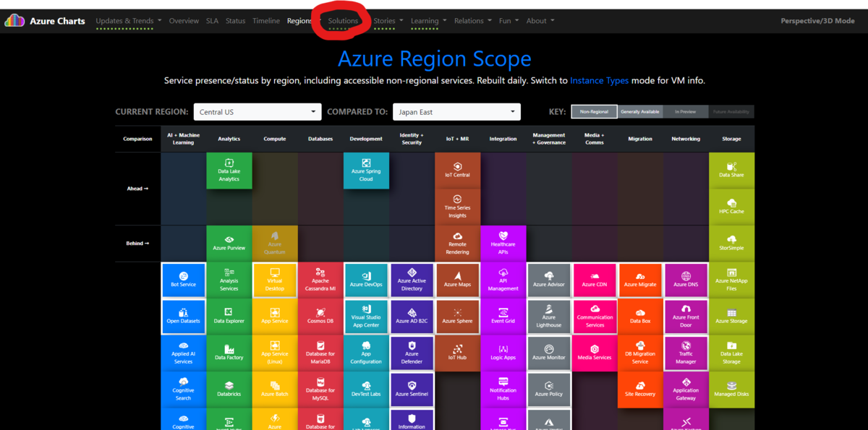This screenshot has width=868, height=430.
Task: Select the Azure Advisor tile
Action: pos(549,280)
